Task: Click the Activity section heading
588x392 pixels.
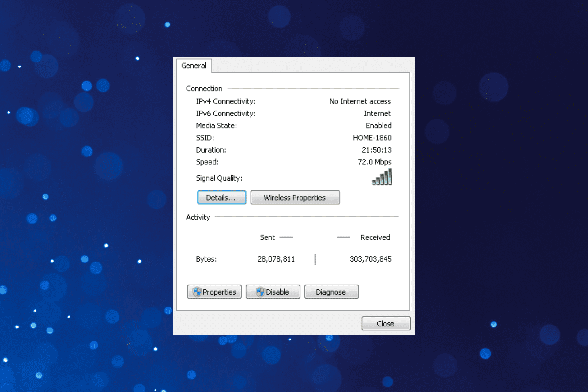Action: click(198, 217)
